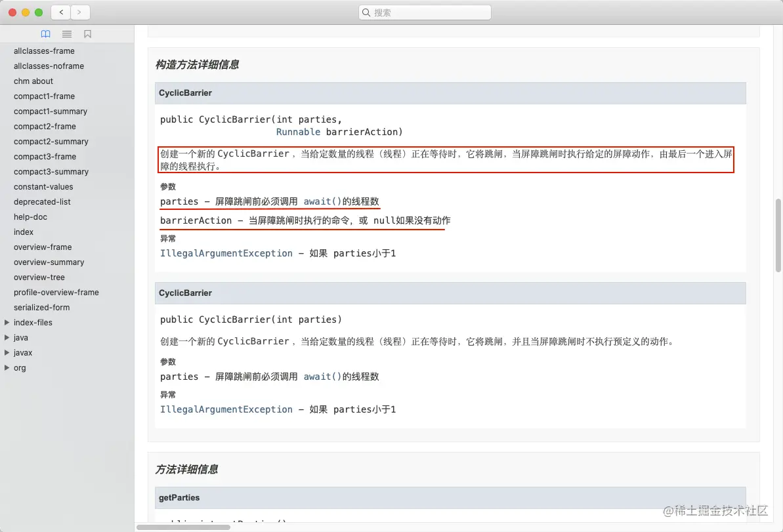Image resolution: width=783 pixels, height=532 pixels.
Task: Click the barrierAction parameter description
Action: (x=305, y=220)
